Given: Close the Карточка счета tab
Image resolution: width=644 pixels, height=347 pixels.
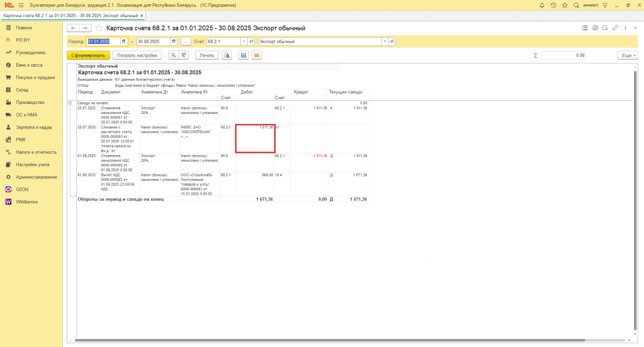Looking at the screenshot, I should pyautogui.click(x=142, y=16).
